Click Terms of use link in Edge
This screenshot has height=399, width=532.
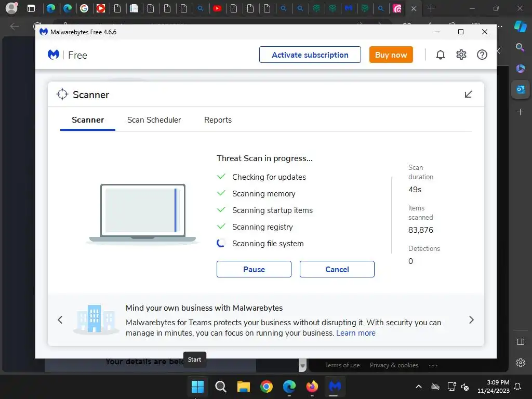click(x=342, y=365)
